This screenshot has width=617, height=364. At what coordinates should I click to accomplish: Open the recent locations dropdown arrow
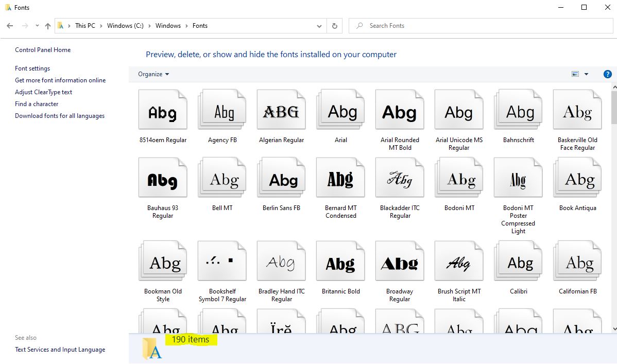coord(37,26)
